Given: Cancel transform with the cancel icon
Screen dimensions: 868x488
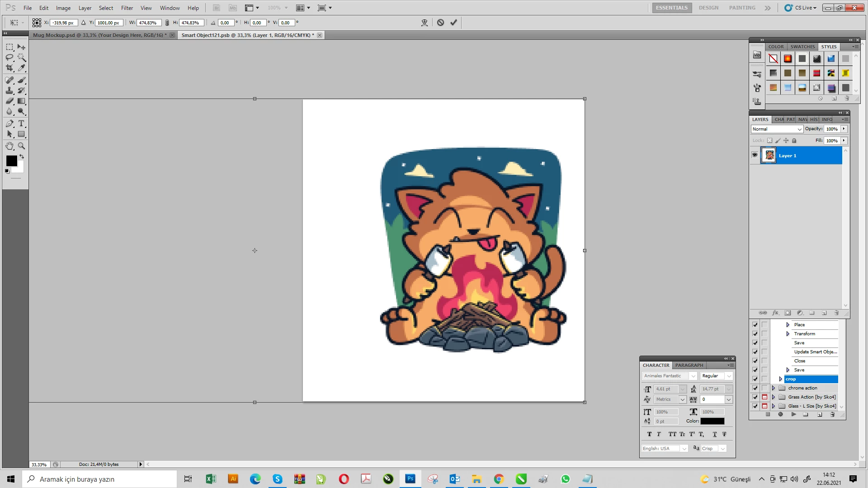Looking at the screenshot, I should tap(440, 23).
